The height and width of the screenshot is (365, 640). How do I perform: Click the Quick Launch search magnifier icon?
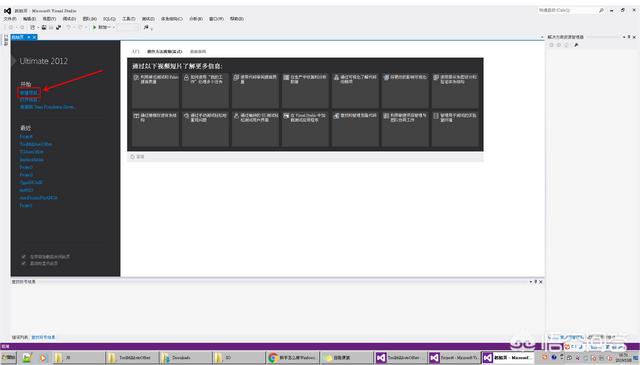tap(601, 10)
